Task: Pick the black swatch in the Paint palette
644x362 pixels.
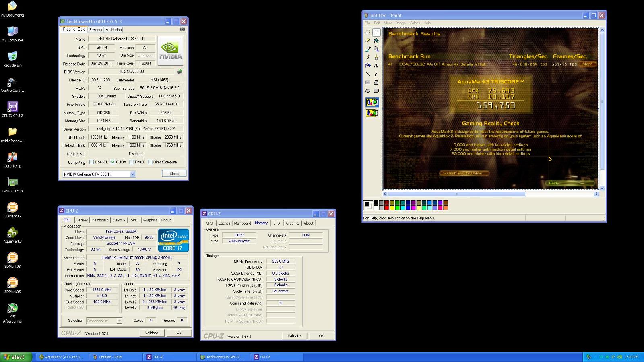Action: (x=376, y=203)
